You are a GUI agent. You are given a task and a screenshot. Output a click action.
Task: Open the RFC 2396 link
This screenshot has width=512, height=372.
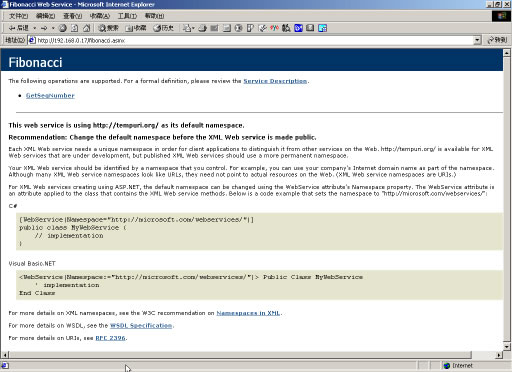110,338
